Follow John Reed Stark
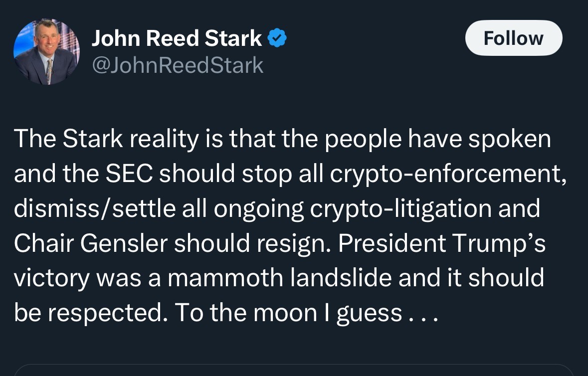This screenshot has width=588, height=376. tap(513, 38)
